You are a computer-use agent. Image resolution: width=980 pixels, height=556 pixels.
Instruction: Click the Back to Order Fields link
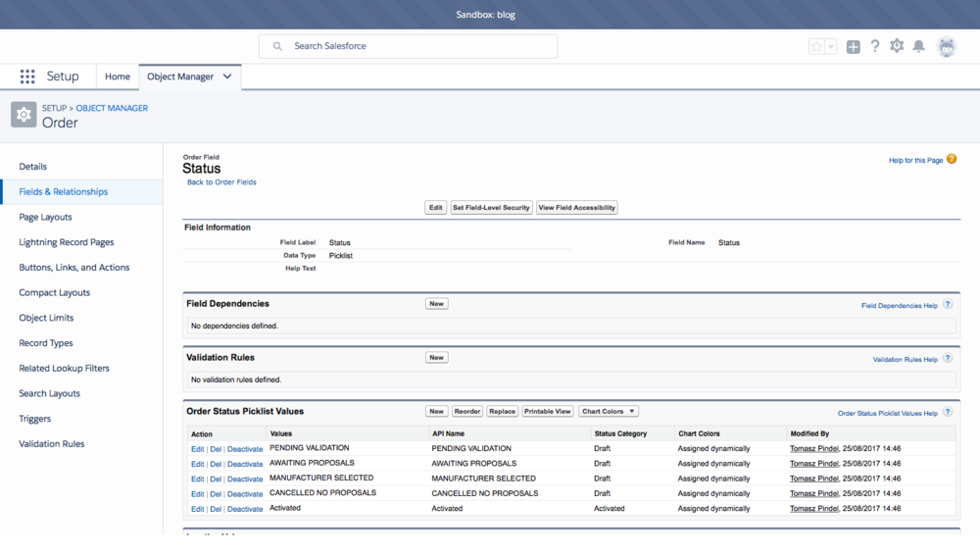221,182
